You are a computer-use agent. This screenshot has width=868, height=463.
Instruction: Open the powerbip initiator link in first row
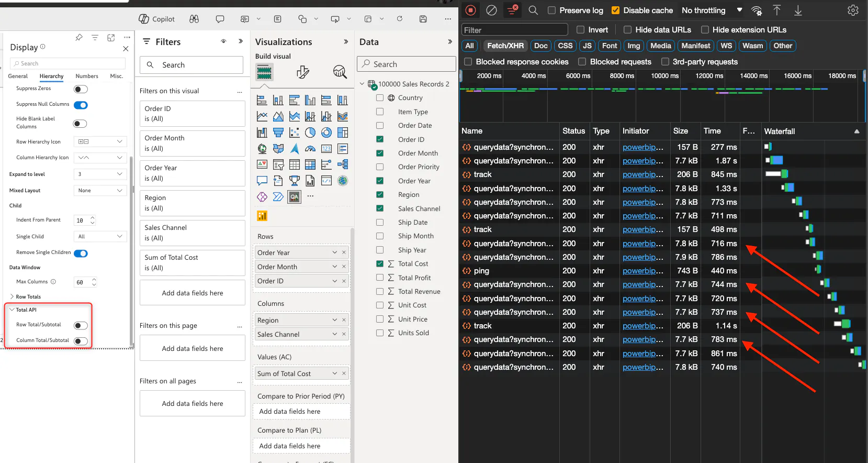[643, 147]
